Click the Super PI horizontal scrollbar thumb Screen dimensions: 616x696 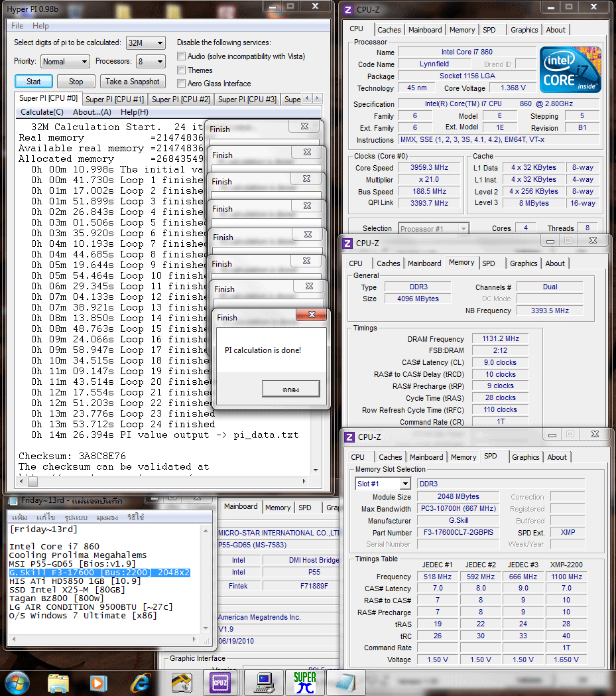32,482
